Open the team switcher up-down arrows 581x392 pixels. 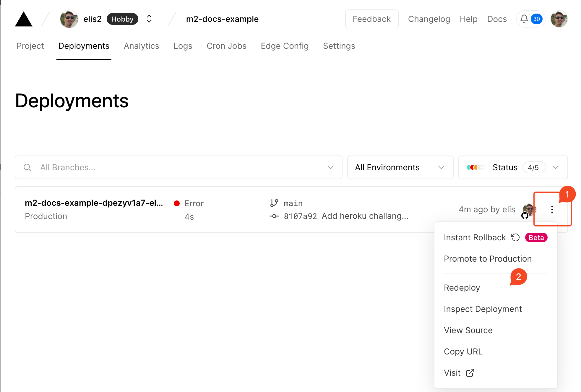click(149, 19)
